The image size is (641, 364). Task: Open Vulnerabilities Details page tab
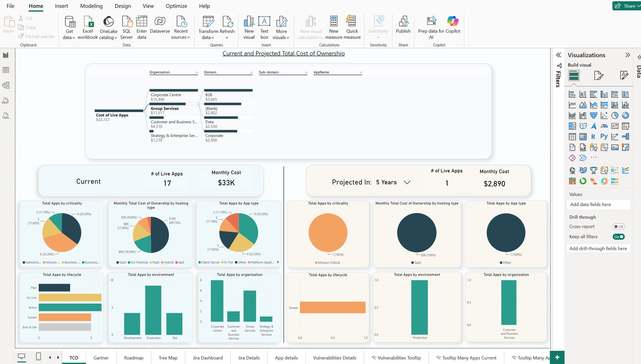[x=335, y=358]
